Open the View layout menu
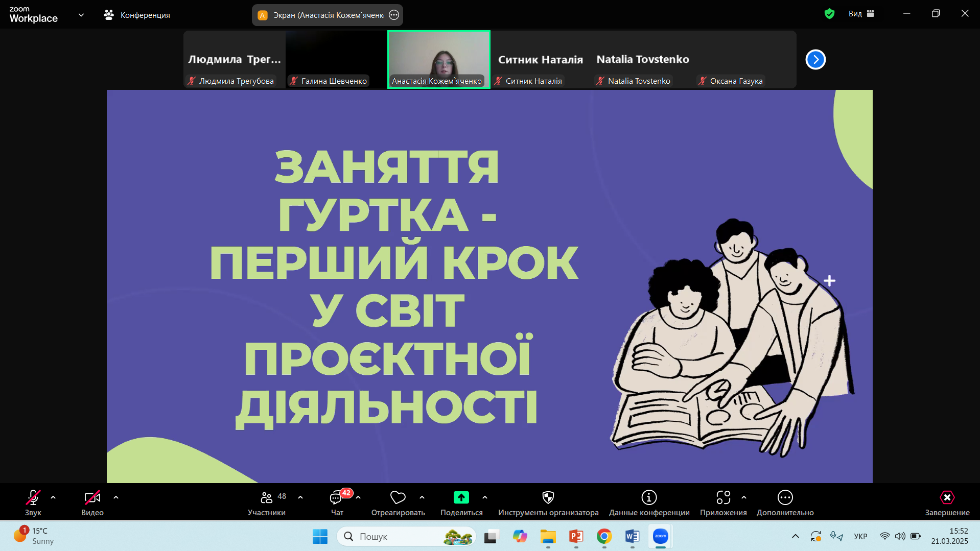980x551 pixels. click(861, 14)
